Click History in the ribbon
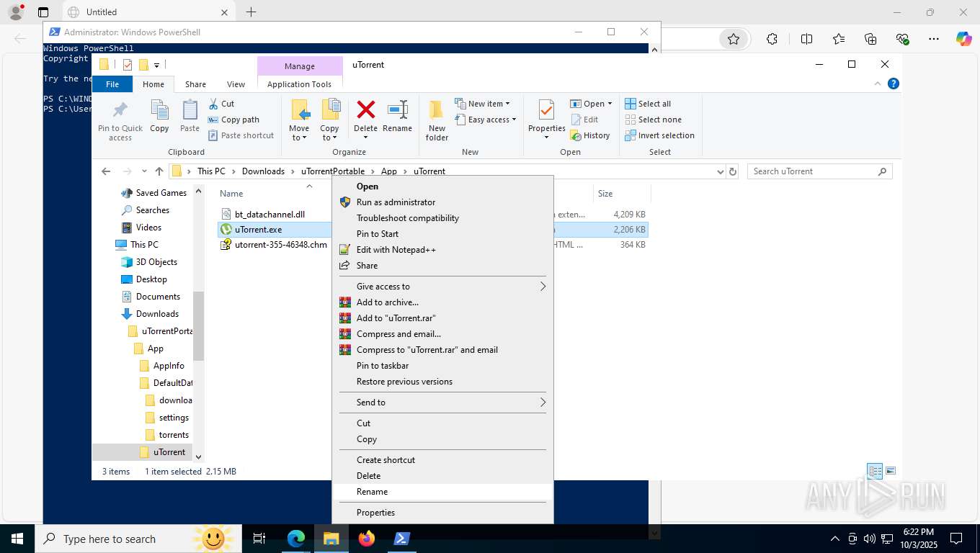 [x=590, y=135]
